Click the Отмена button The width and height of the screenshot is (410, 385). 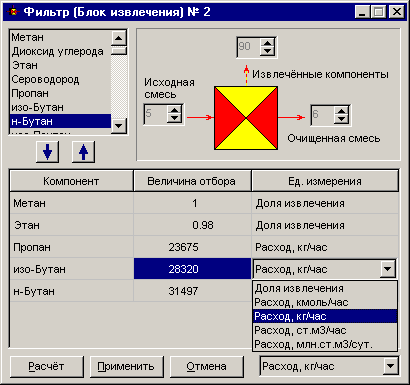pyautogui.click(x=207, y=366)
